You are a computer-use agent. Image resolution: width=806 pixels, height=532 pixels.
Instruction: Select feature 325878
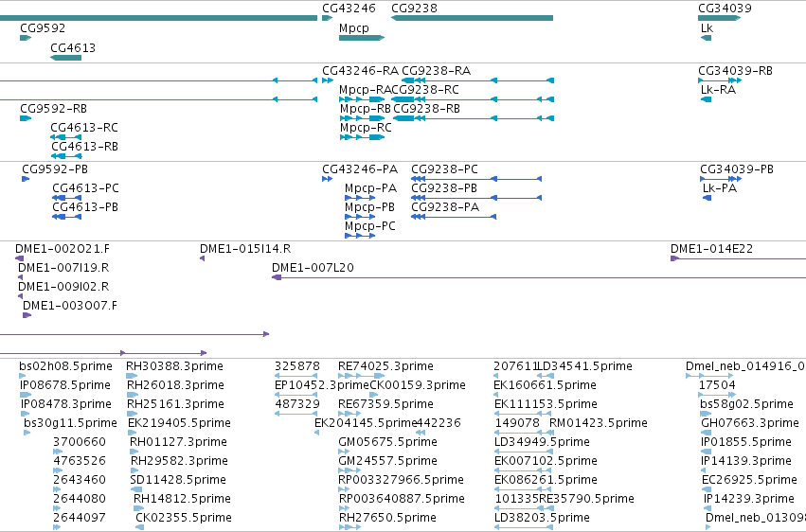pos(297,366)
